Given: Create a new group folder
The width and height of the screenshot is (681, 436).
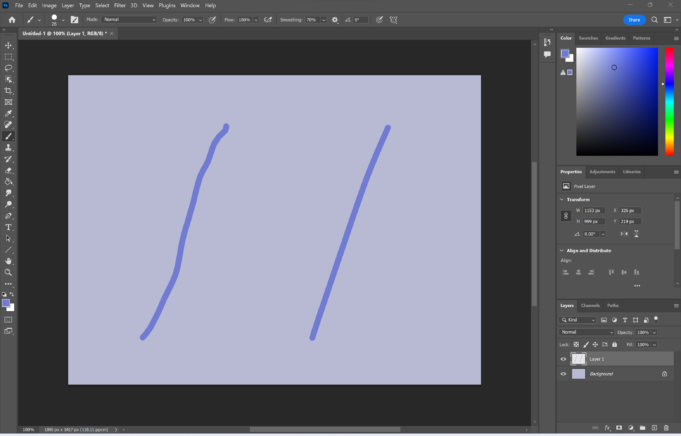Looking at the screenshot, I should coord(643,428).
